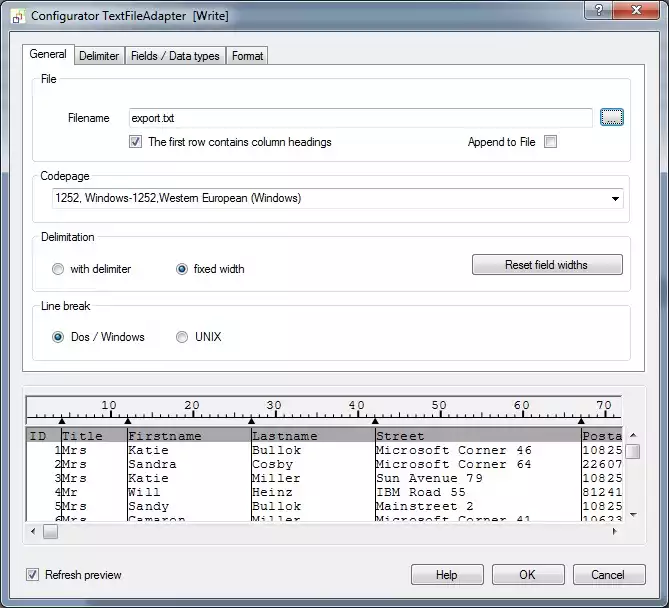
Task: Click the Configurator app icon in title bar
Action: 16,17
